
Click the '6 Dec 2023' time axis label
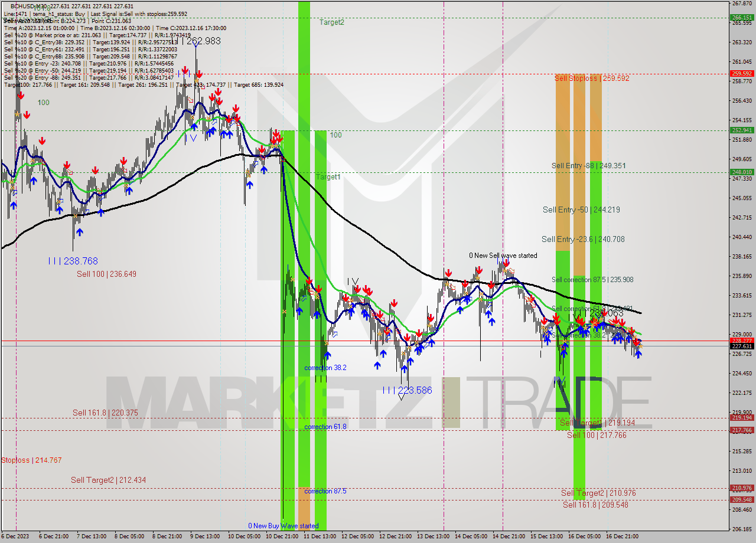[x=16, y=537]
